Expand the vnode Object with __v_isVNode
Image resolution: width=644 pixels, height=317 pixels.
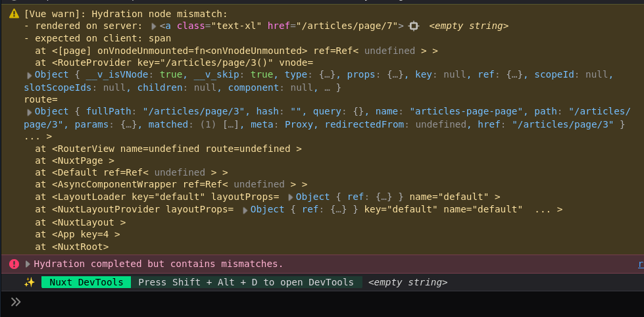coord(29,75)
